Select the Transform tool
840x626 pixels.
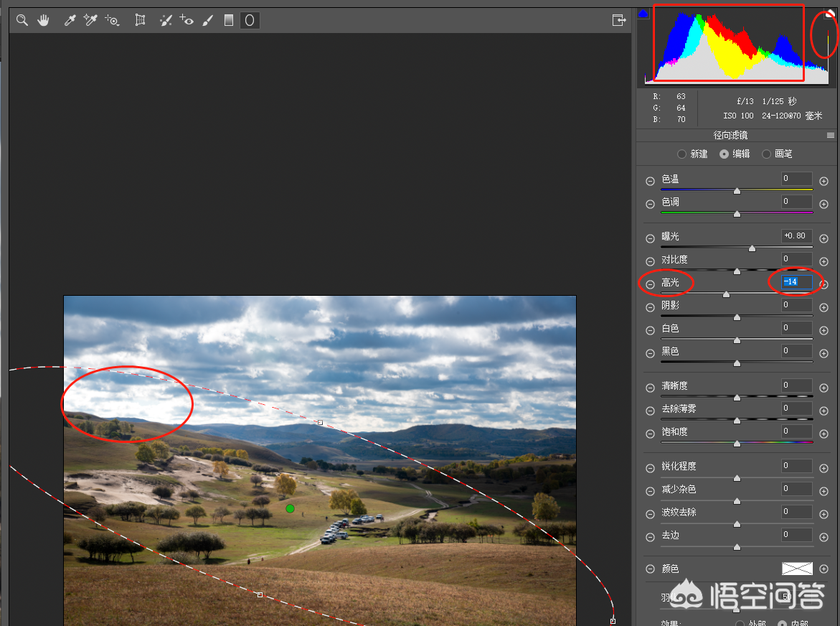[x=140, y=20]
